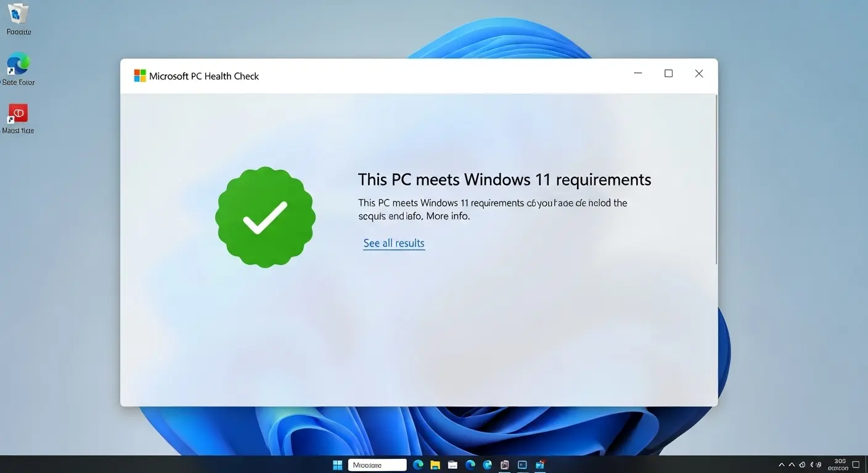Click the Microsoft logo in title bar
The width and height of the screenshot is (868, 473).
(x=140, y=76)
